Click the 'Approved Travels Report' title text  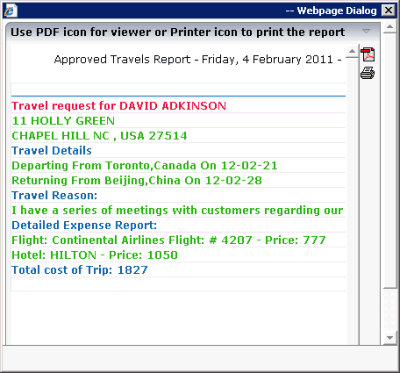tap(198, 60)
